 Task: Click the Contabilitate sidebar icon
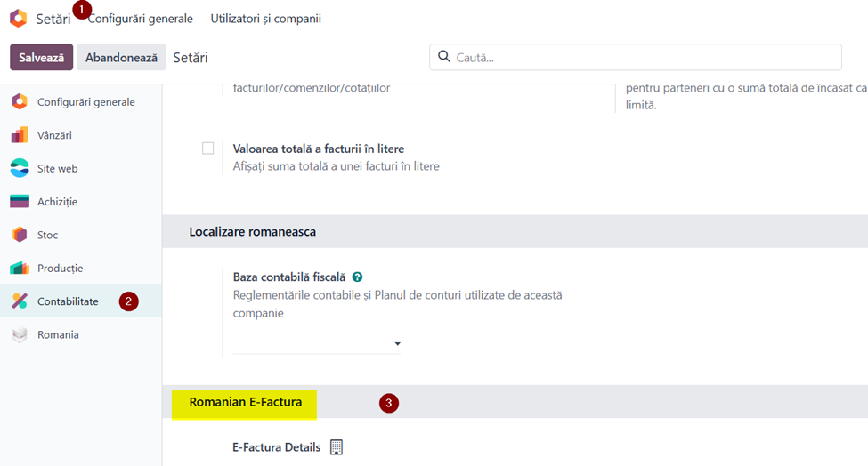pyautogui.click(x=20, y=301)
